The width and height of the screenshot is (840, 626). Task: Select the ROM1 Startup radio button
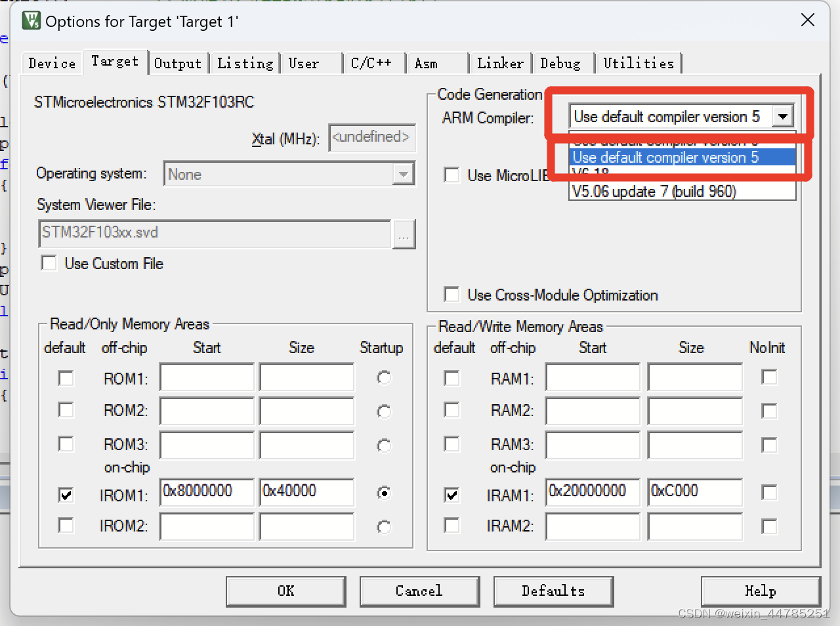384,378
